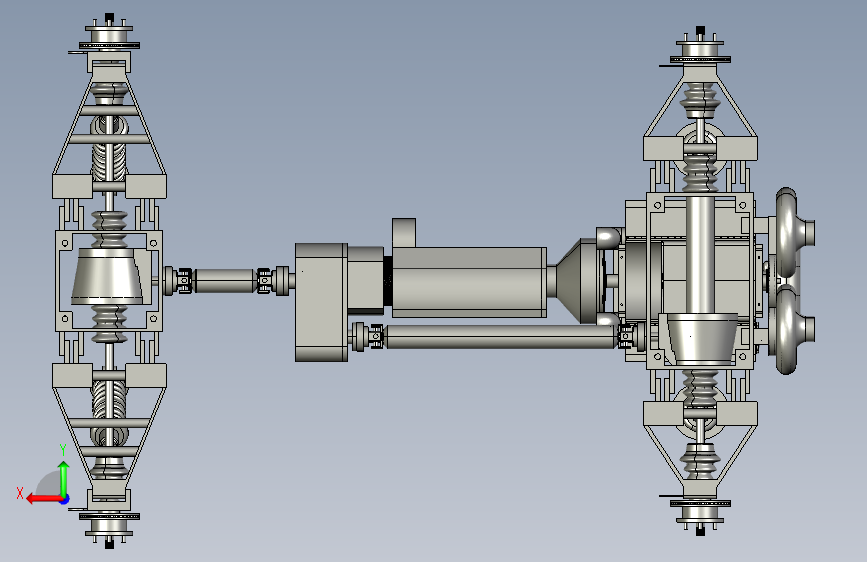Viewport: 867px width, 562px height.
Task: Select the top-left wheel hub
Action: click(x=109, y=35)
